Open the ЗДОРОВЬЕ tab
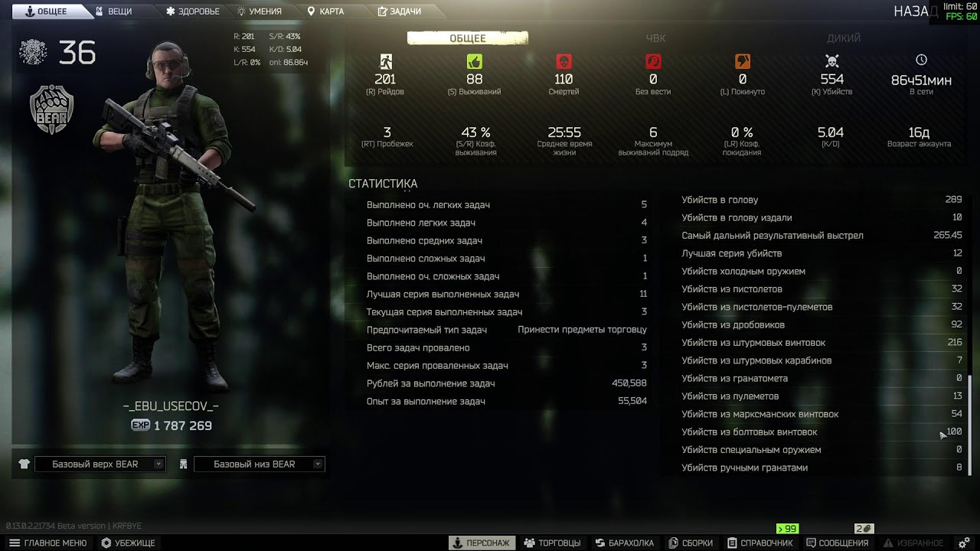The height and width of the screenshot is (551, 980). pos(192,11)
